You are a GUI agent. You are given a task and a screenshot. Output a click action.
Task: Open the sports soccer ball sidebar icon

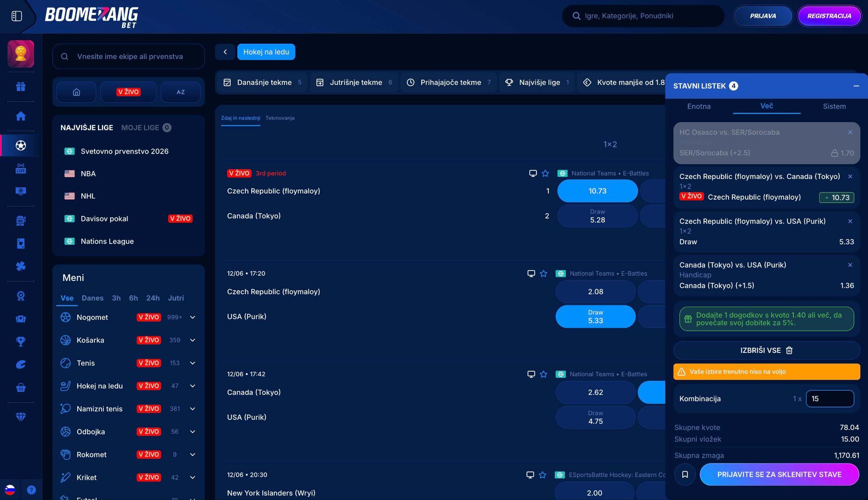tap(21, 145)
